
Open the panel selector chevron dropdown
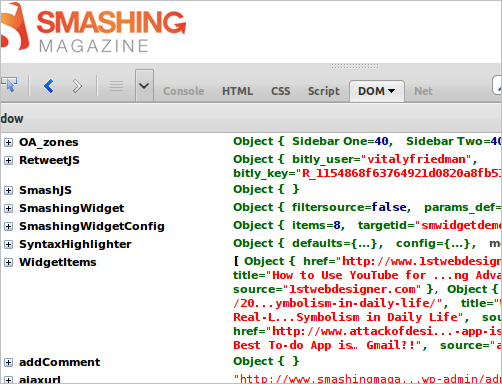pos(144,86)
